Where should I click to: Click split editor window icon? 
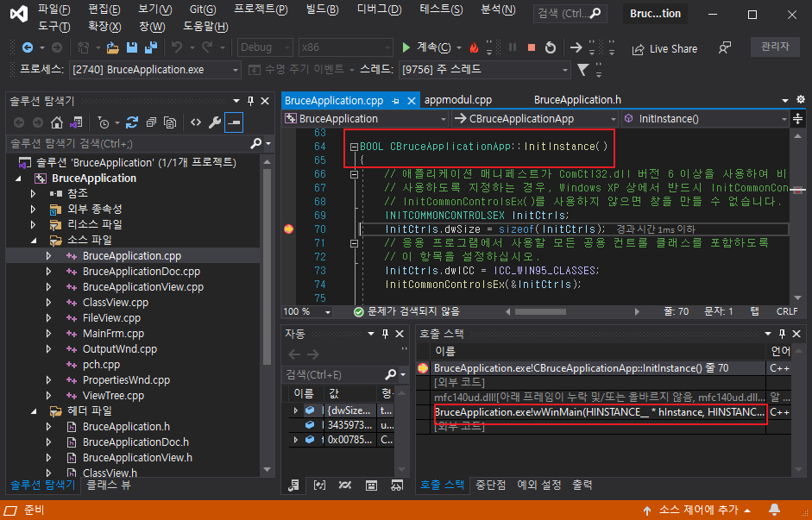pyautogui.click(x=798, y=118)
